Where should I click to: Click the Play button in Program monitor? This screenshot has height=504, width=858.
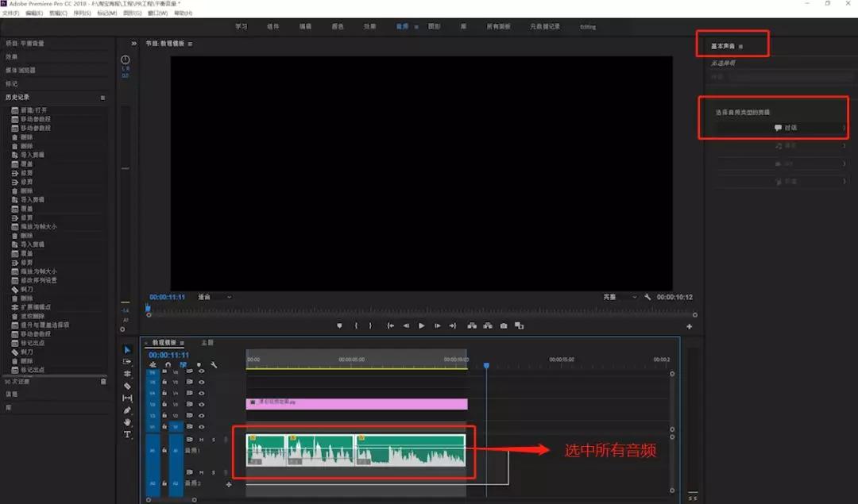(422, 325)
